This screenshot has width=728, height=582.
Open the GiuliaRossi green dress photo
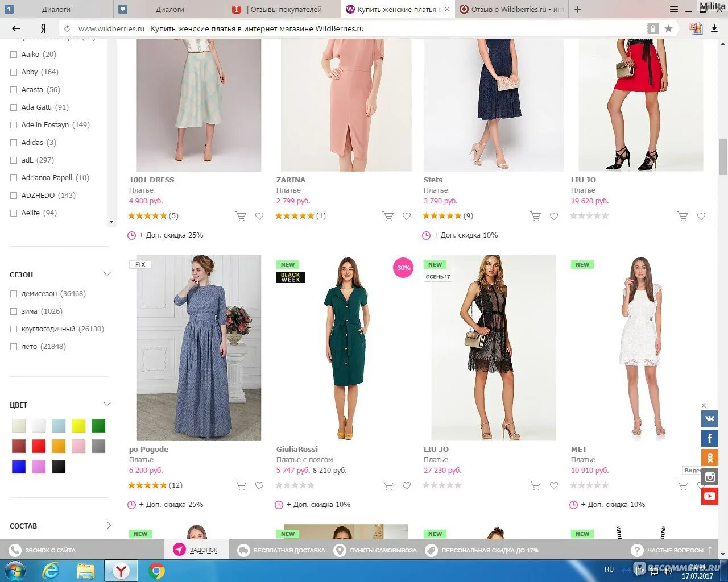coord(346,348)
